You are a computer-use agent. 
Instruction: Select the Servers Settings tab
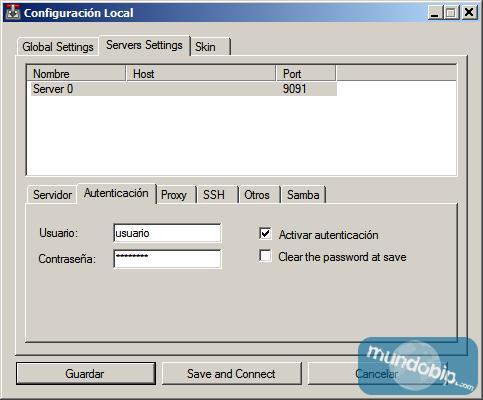pyautogui.click(x=145, y=45)
